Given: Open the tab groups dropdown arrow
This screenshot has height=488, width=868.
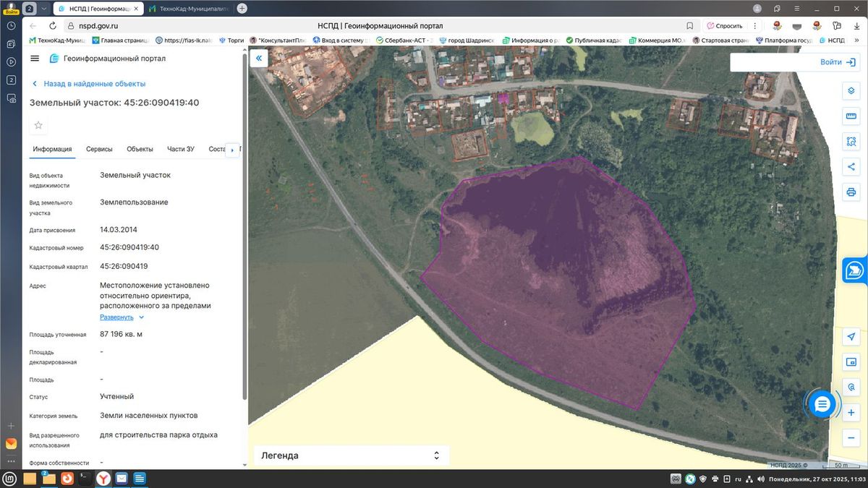Looking at the screenshot, I should (44, 9).
